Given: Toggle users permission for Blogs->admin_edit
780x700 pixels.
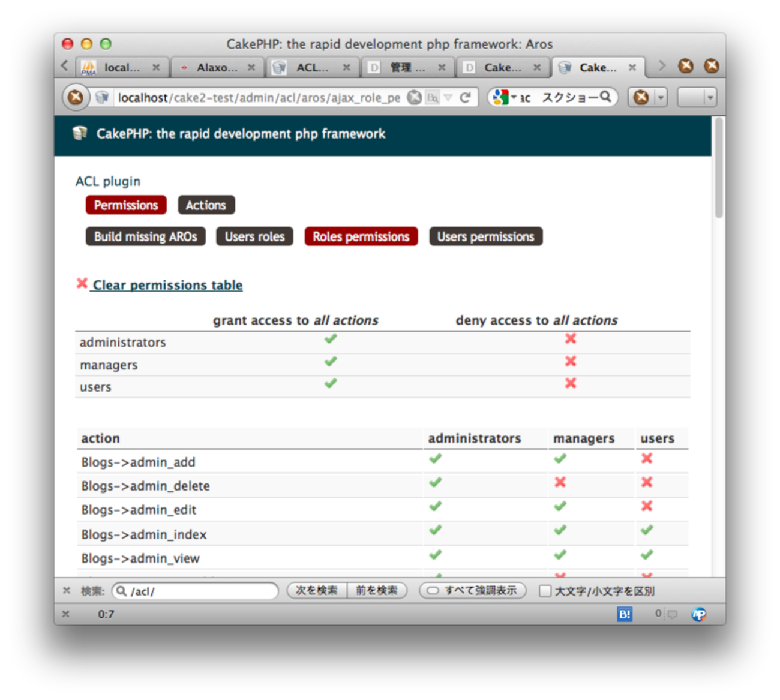Looking at the screenshot, I should [x=647, y=506].
